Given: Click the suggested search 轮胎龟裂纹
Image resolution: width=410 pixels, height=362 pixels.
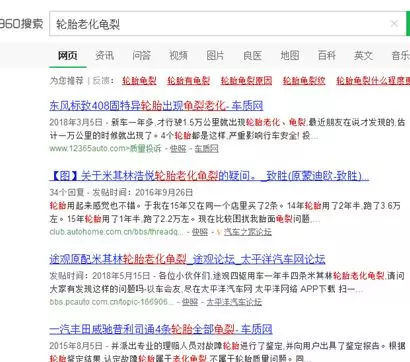Looking at the screenshot, I should coord(304,81).
